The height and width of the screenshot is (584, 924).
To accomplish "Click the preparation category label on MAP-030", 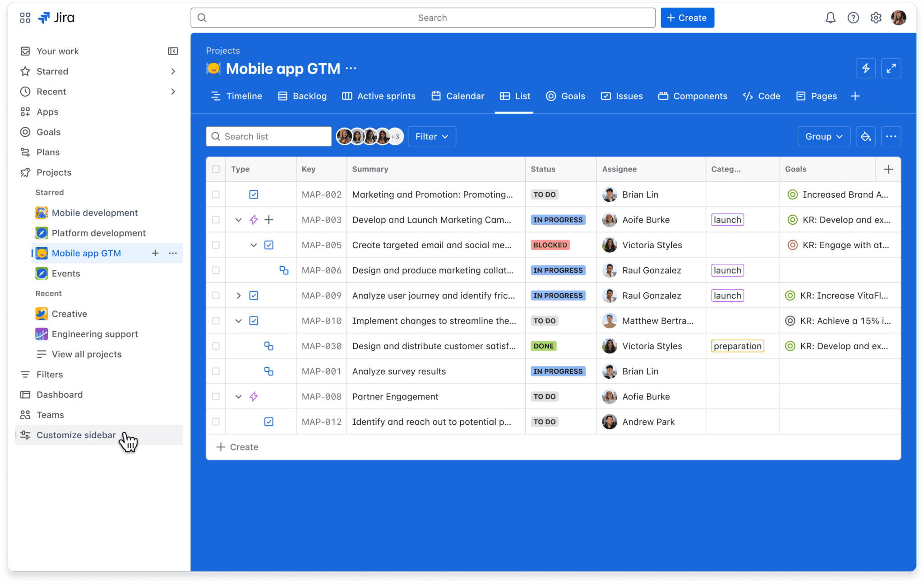I will (737, 346).
